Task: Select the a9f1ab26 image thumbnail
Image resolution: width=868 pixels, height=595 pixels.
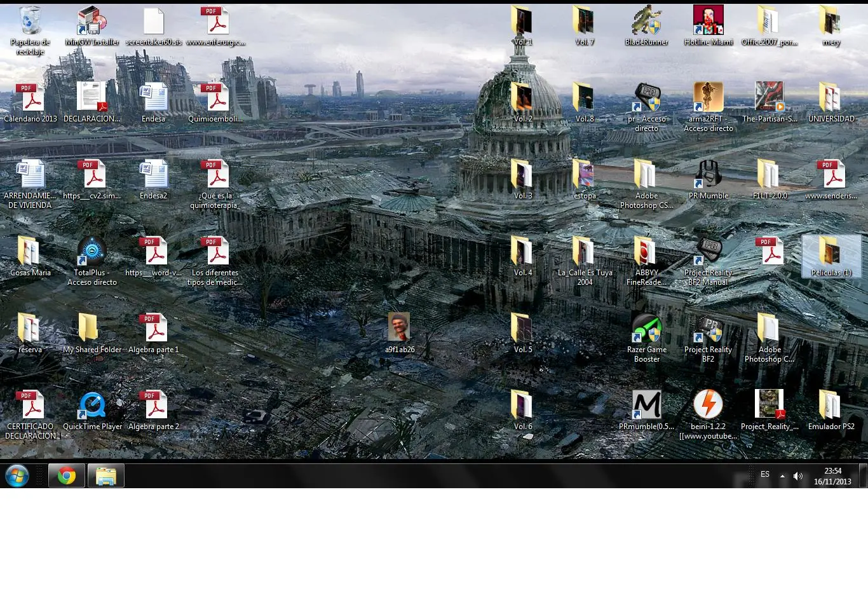Action: tap(400, 334)
